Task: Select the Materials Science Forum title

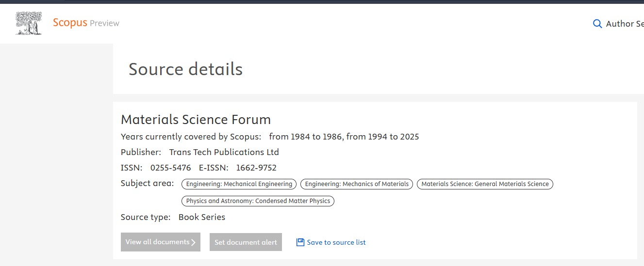Action: (x=196, y=119)
